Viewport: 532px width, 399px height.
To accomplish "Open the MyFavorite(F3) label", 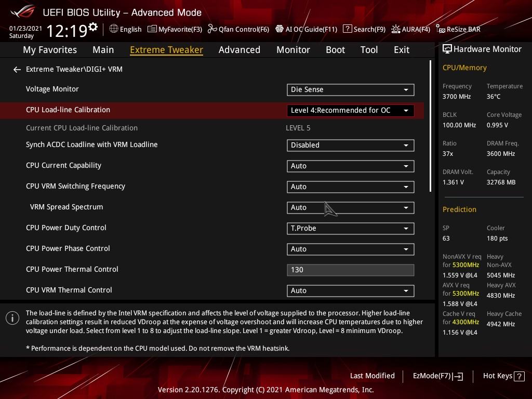I will 180,29.
